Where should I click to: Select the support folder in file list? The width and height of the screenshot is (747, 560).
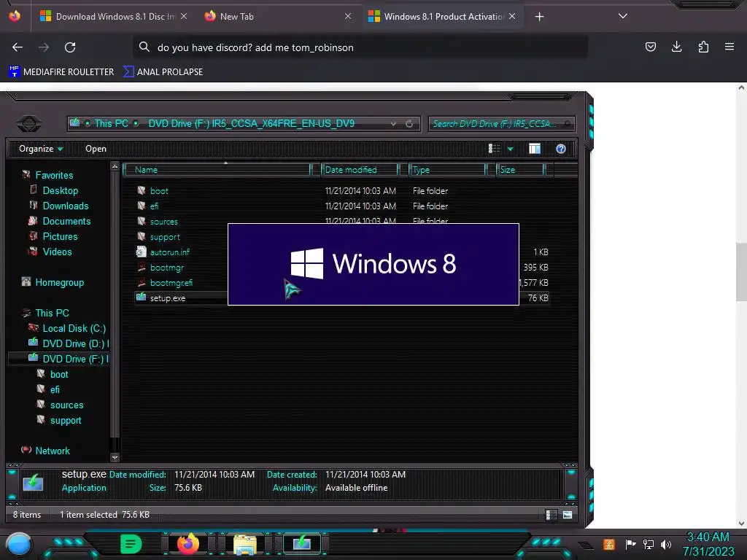[x=165, y=237]
